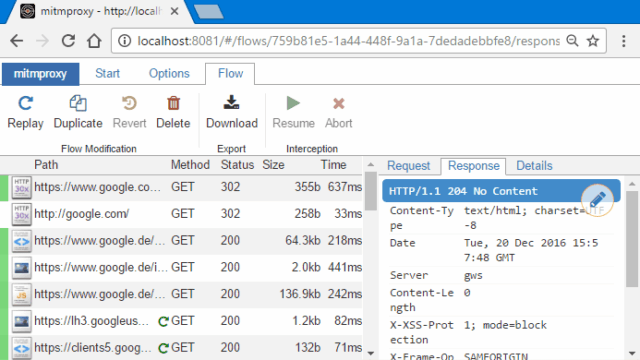640x360 pixels.
Task: Click the site info icon in address bar
Action: click(x=124, y=41)
